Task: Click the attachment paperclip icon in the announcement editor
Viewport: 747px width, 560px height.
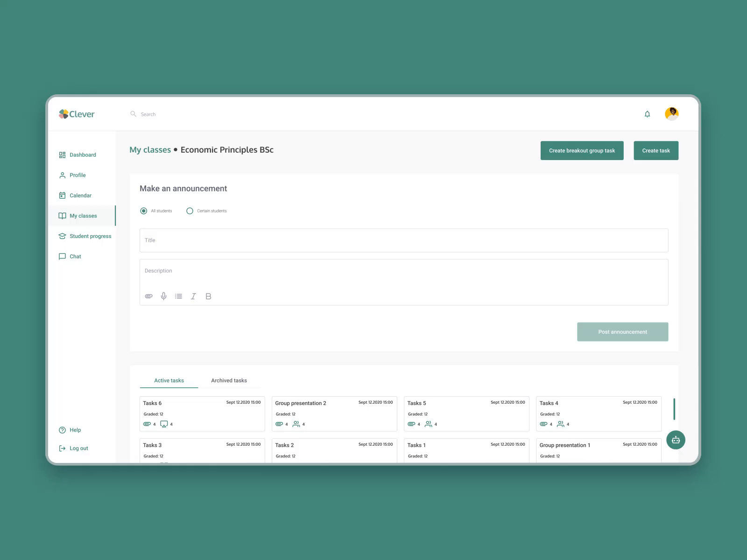Action: 148,296
